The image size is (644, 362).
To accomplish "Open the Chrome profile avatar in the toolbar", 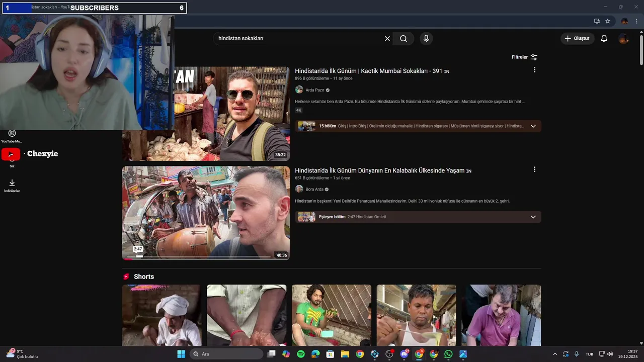I will [624, 21].
